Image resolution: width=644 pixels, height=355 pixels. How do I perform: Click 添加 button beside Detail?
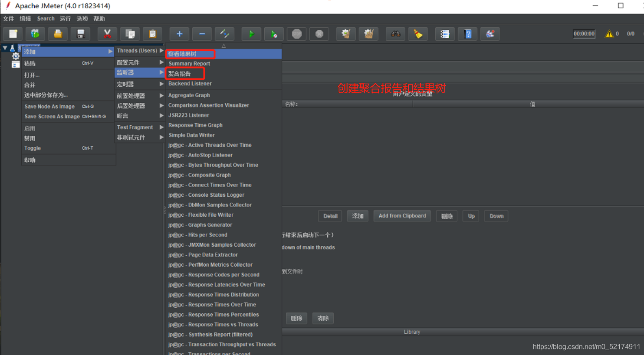[358, 216]
